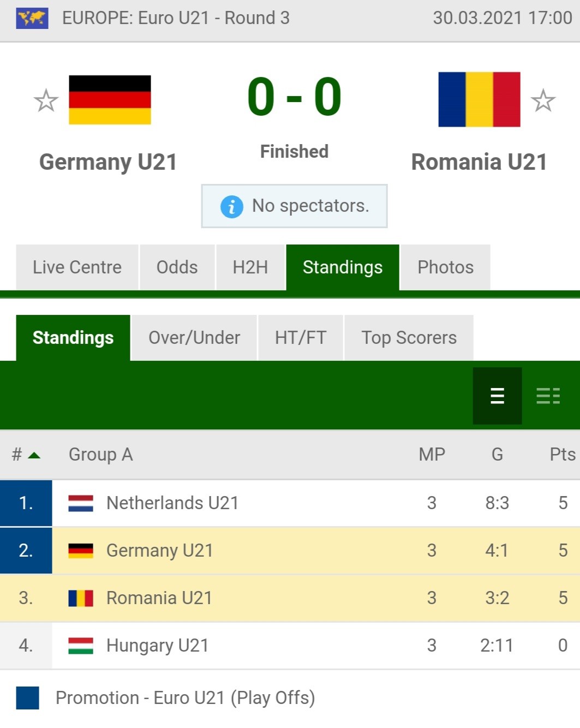580x728 pixels.
Task: Favorite Romania U21 with the star icon
Action: pyautogui.click(x=543, y=100)
